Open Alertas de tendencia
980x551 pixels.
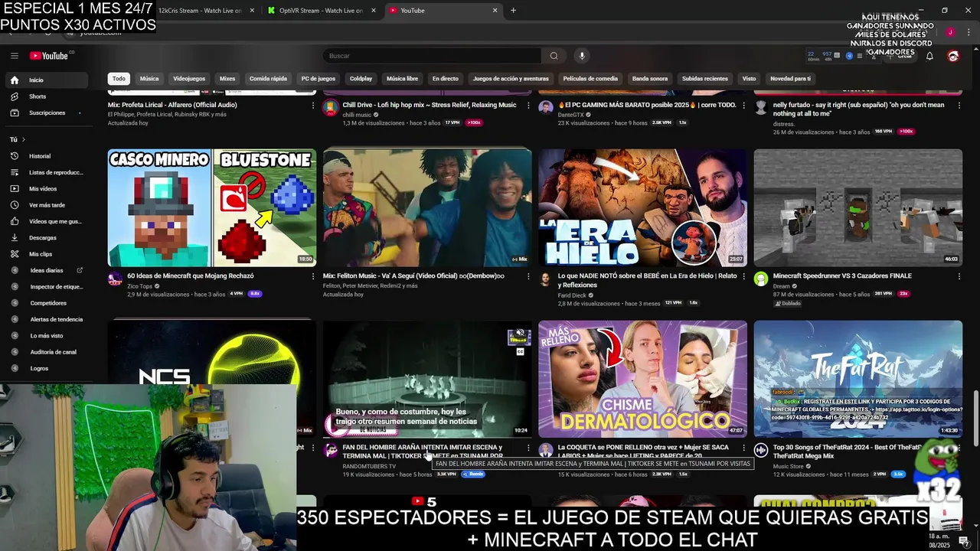[56, 319]
